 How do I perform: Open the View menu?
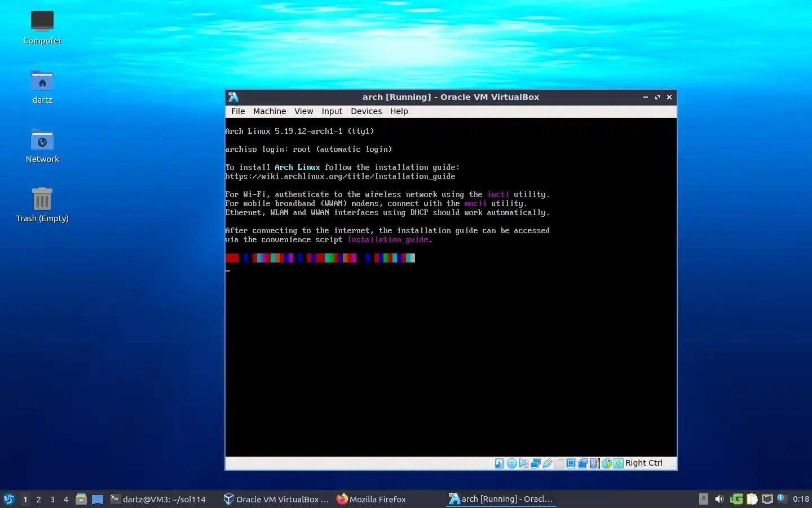(303, 111)
